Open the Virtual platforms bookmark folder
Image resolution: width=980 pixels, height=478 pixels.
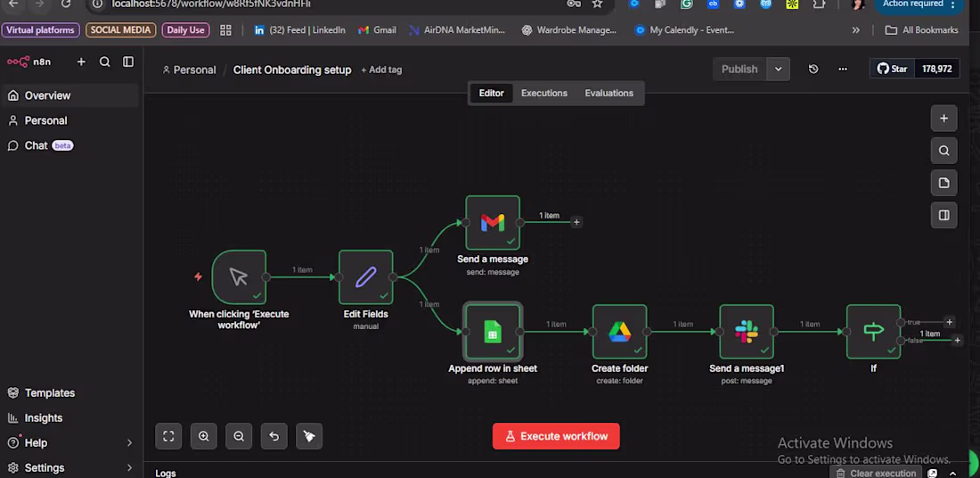(41, 30)
